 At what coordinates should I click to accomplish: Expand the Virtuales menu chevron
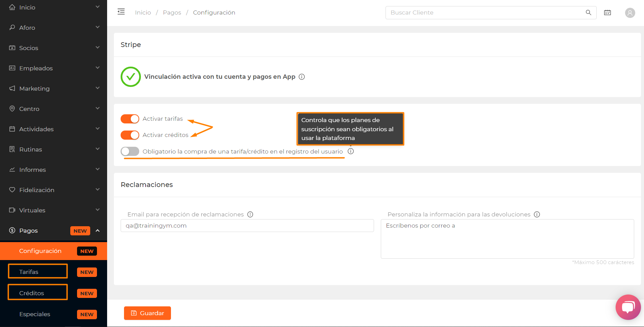click(x=98, y=210)
